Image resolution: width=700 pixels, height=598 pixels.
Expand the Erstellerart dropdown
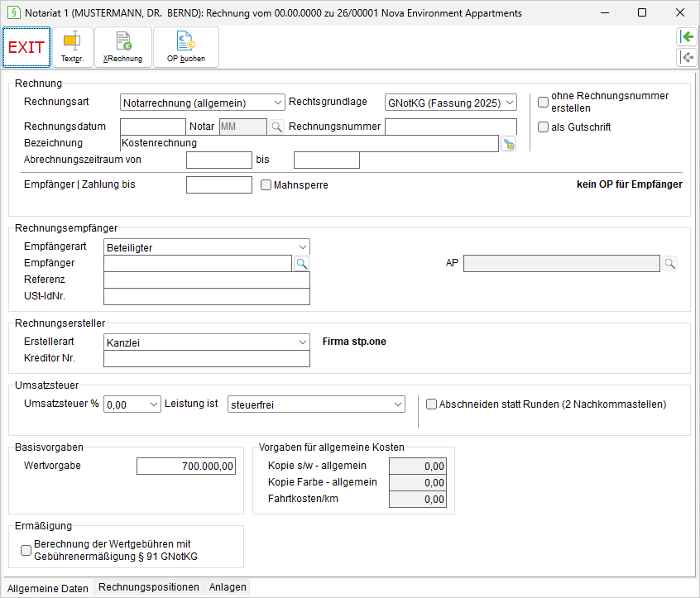click(207, 342)
